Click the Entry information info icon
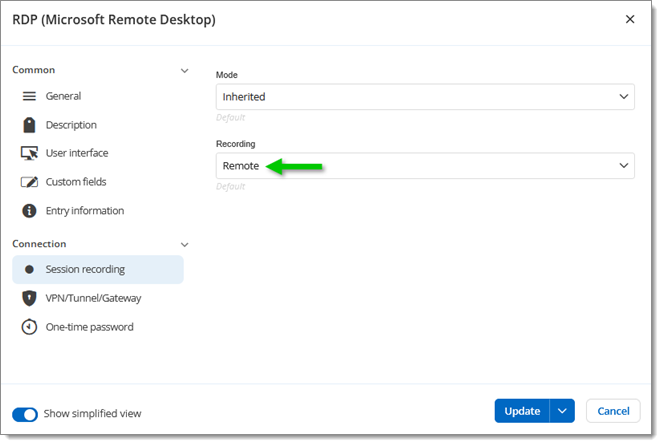The height and width of the screenshot is (445, 662). [x=29, y=211]
